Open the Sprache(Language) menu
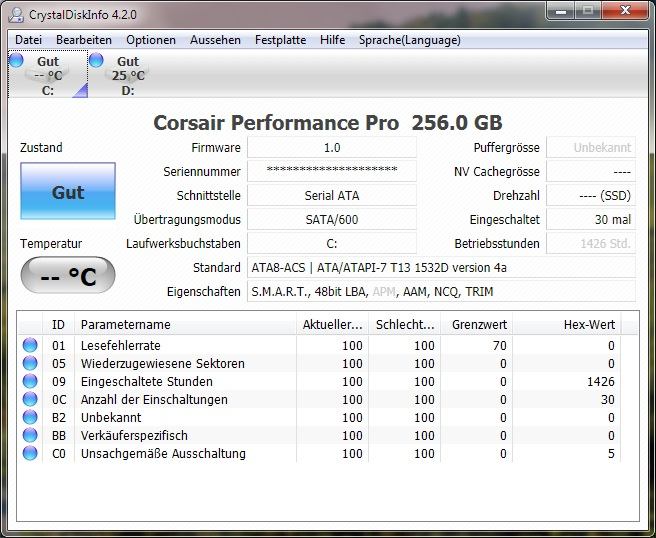Viewport: 656px width, 538px height. coord(410,40)
